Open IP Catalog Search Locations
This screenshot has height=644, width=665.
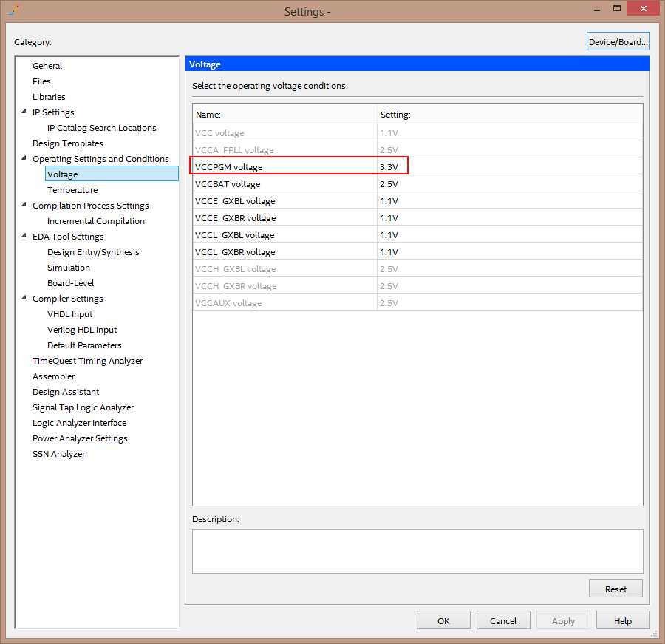(x=101, y=128)
